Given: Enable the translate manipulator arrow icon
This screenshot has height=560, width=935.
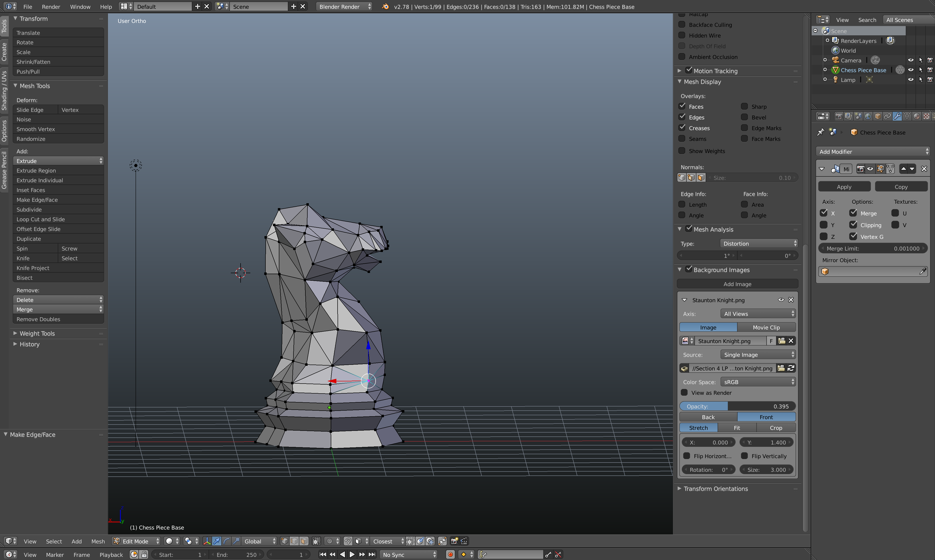Looking at the screenshot, I should pos(217,541).
